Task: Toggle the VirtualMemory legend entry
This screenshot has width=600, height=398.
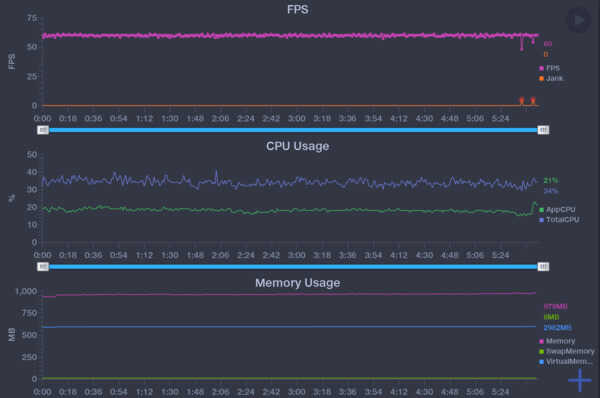Action: click(x=566, y=362)
